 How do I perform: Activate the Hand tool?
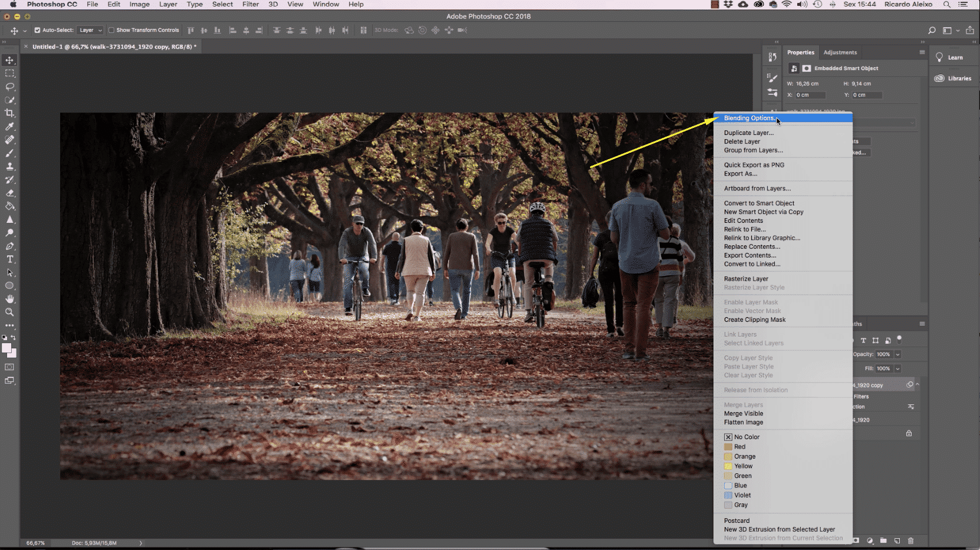point(9,299)
